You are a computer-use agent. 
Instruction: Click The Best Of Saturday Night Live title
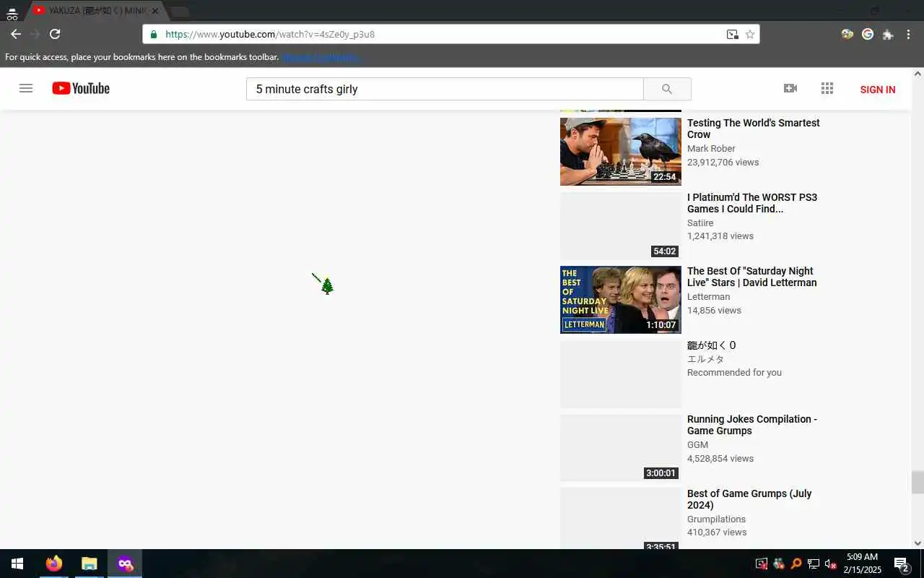(x=752, y=277)
